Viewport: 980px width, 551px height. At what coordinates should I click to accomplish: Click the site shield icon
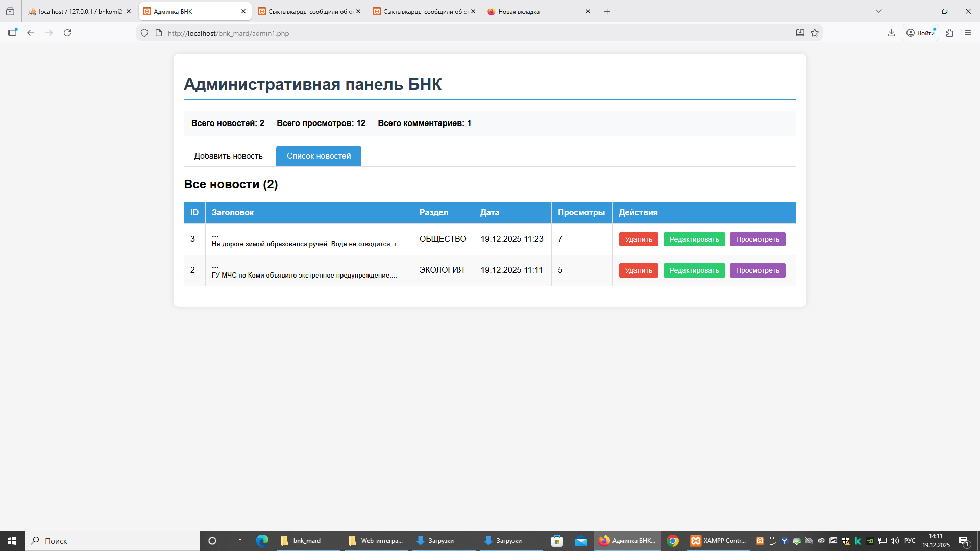[x=144, y=33]
